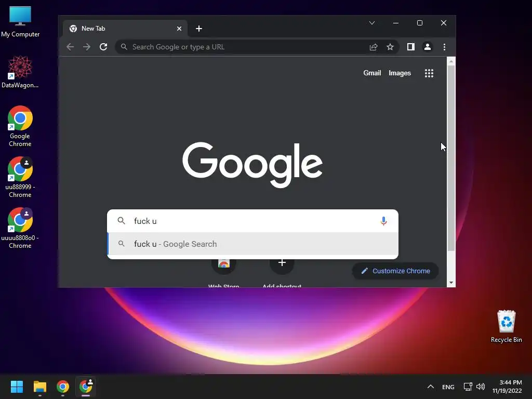The image size is (532, 399).
Task: Click the share this page icon
Action: pyautogui.click(x=374, y=47)
